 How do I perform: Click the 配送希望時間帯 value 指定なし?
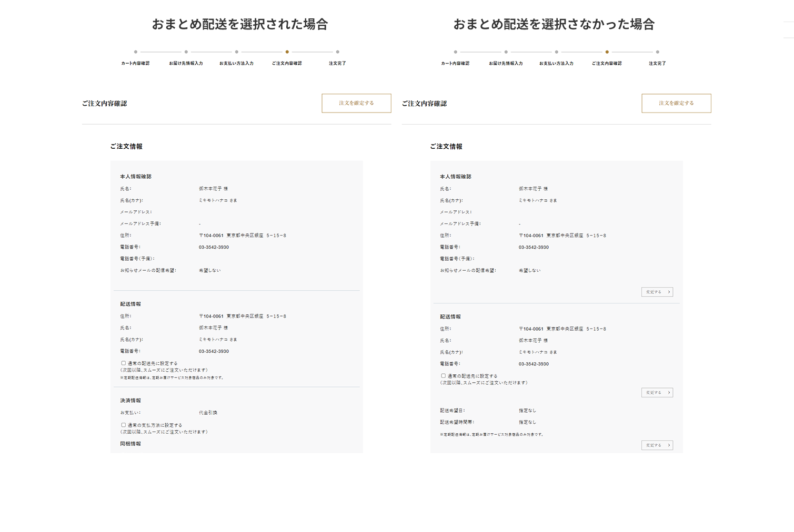[x=527, y=422]
